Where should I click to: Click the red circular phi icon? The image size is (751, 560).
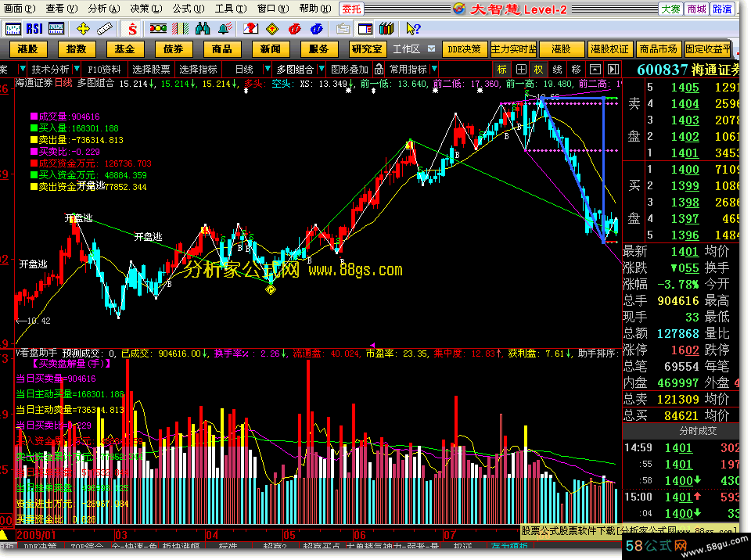(x=295, y=29)
